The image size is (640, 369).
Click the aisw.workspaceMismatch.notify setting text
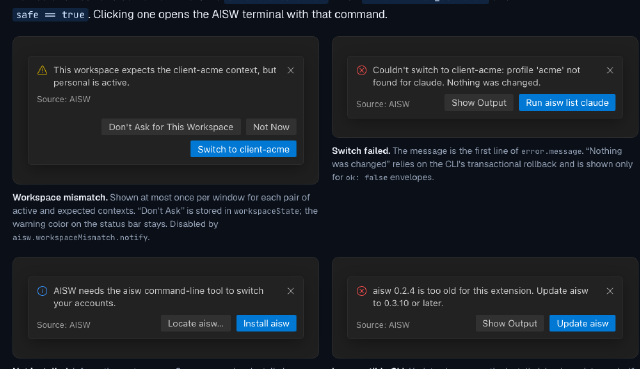coord(80,237)
